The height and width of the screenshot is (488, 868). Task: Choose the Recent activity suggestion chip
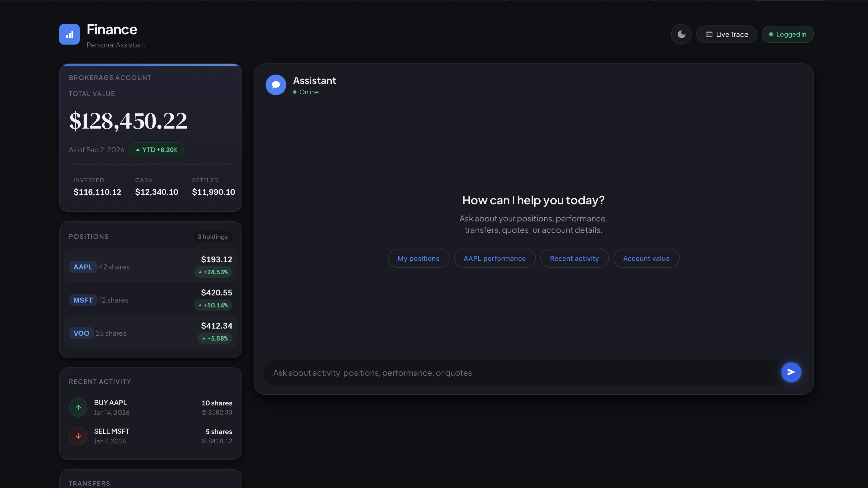574,258
